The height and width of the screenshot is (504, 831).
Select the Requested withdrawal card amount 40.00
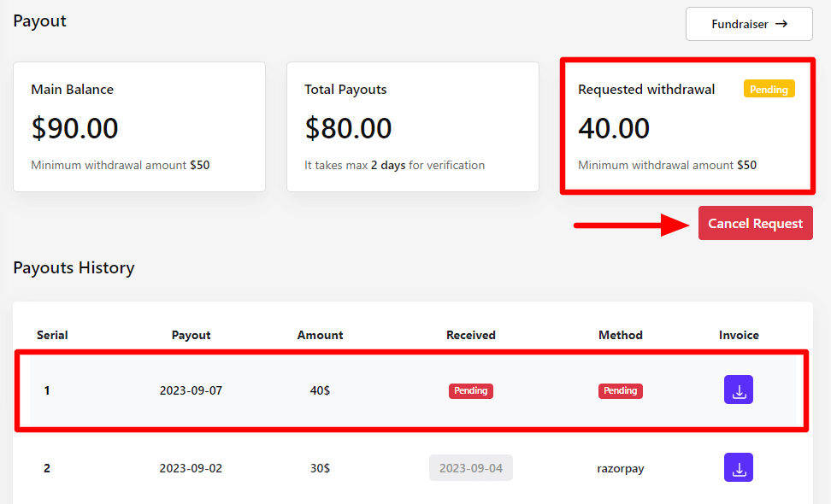coord(614,128)
